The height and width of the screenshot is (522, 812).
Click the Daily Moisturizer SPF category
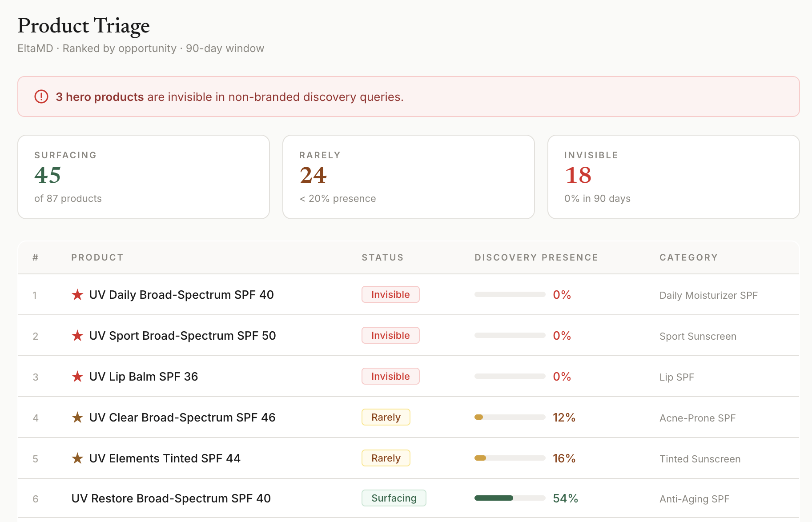(x=708, y=295)
